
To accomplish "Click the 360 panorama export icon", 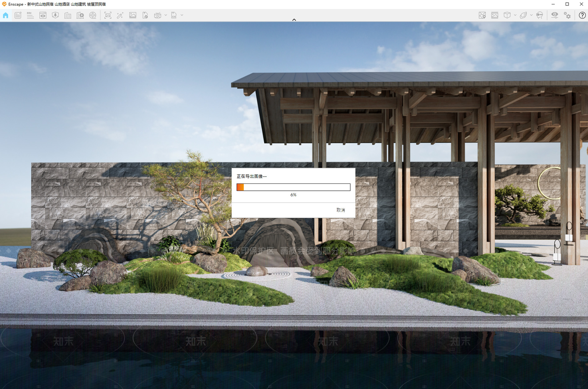I will (x=158, y=15).
